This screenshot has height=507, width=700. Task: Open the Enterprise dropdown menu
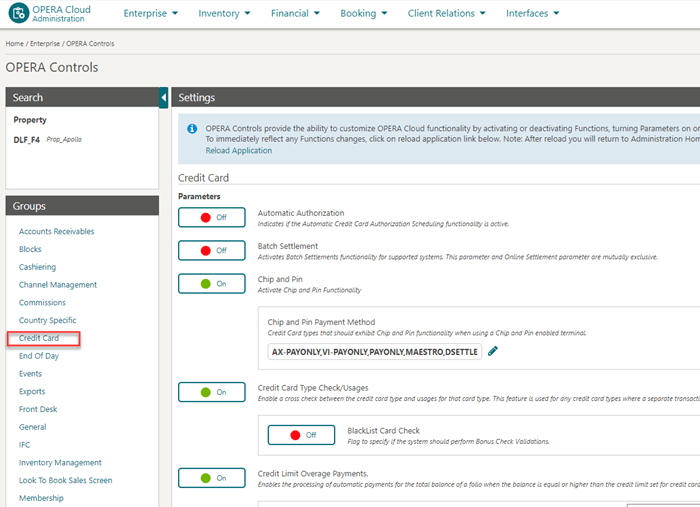coord(150,13)
